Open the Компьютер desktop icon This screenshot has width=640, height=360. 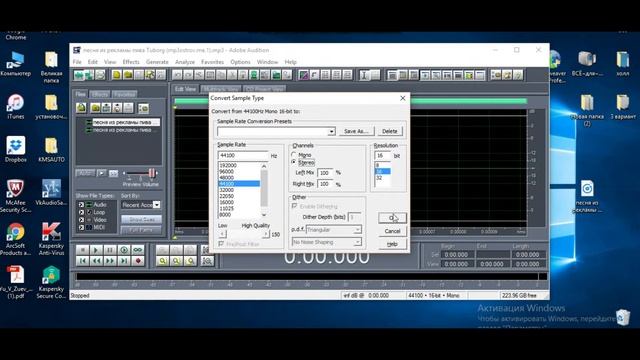click(16, 64)
